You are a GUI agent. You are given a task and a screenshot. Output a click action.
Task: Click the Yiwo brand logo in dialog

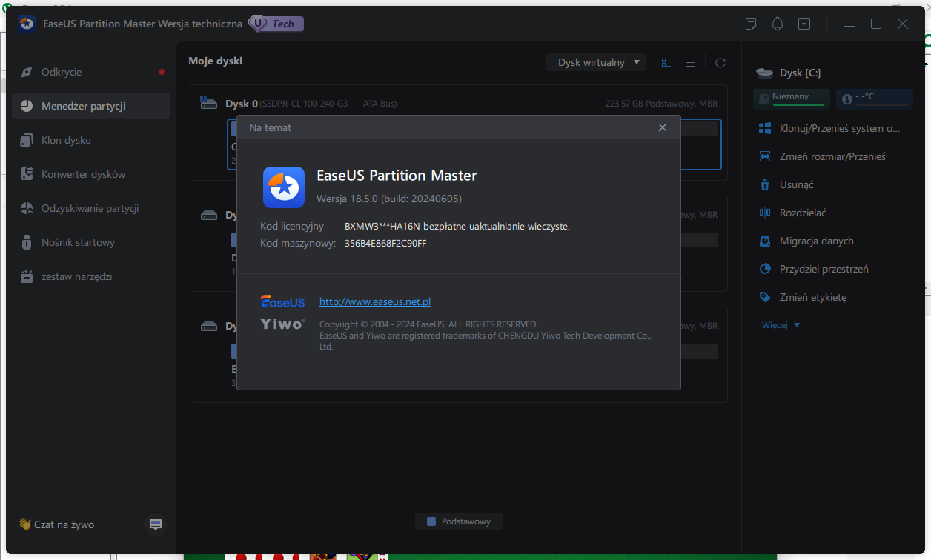282,324
